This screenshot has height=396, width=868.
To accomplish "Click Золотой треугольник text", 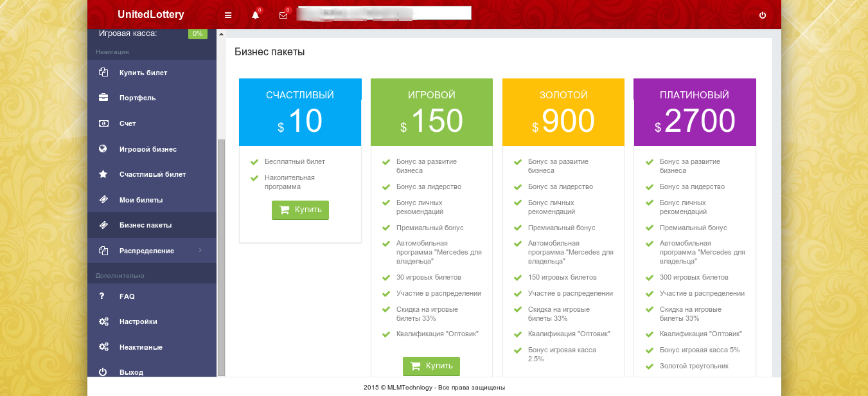I will click(x=694, y=366).
